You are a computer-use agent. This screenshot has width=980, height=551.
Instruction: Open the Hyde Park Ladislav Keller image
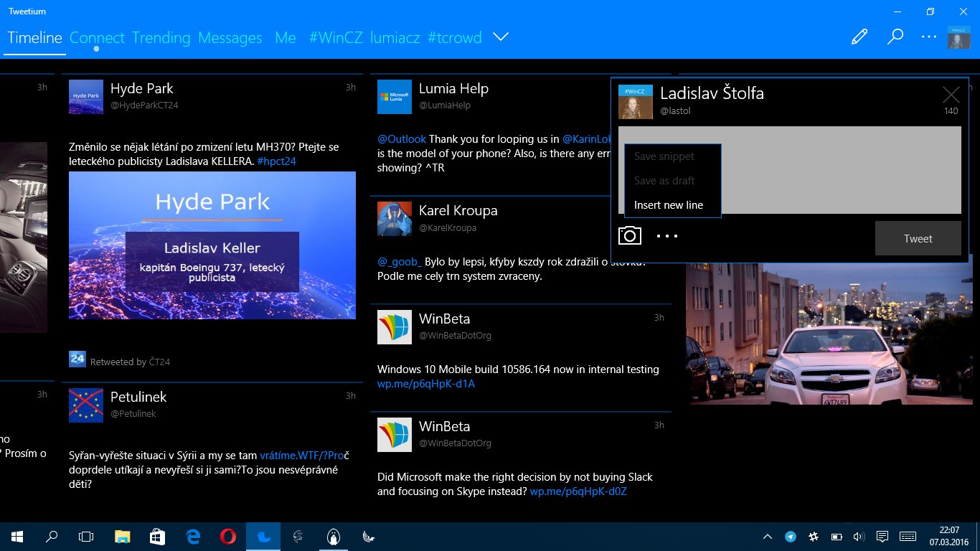[x=212, y=245]
